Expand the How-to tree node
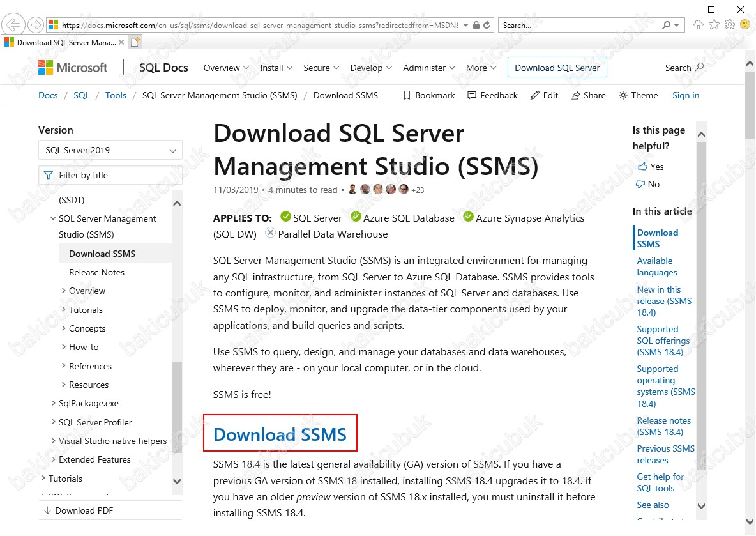This screenshot has height=536, width=756. click(x=64, y=346)
